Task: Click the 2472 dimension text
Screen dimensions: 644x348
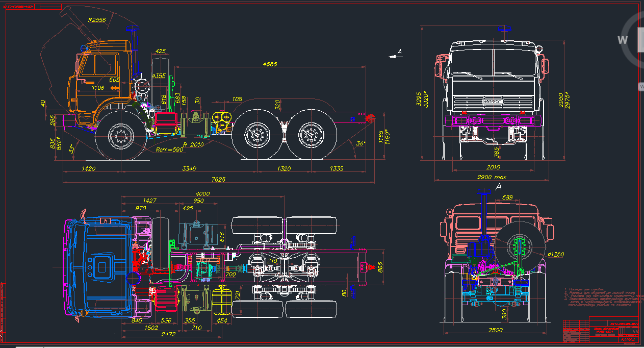Action: coord(168,335)
